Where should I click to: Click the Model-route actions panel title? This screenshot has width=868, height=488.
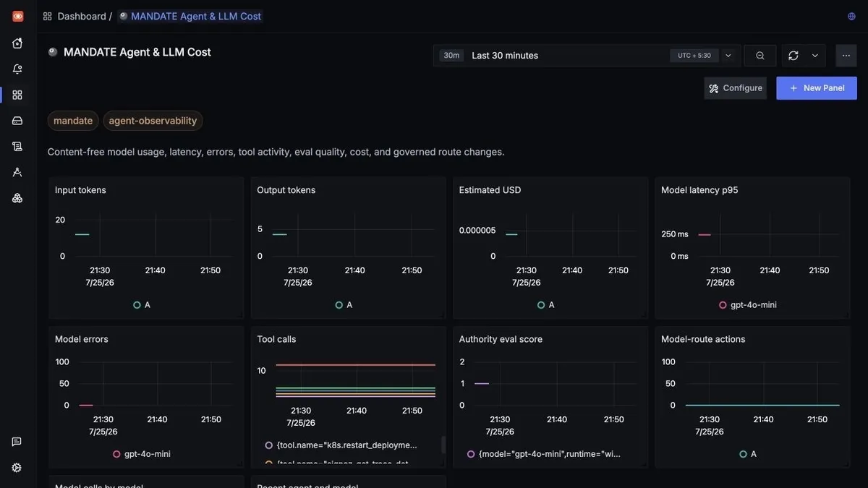pyautogui.click(x=703, y=339)
